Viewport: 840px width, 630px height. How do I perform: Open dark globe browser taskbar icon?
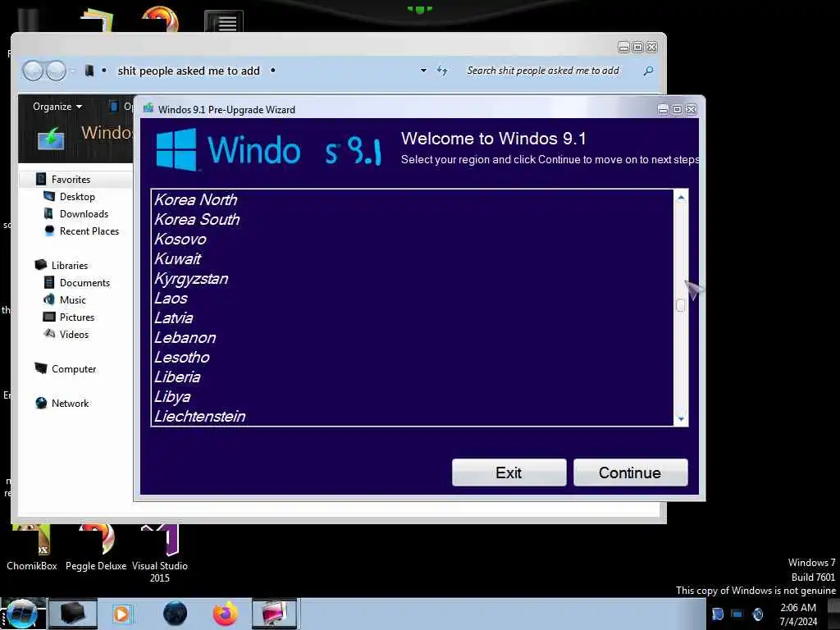coord(176,614)
